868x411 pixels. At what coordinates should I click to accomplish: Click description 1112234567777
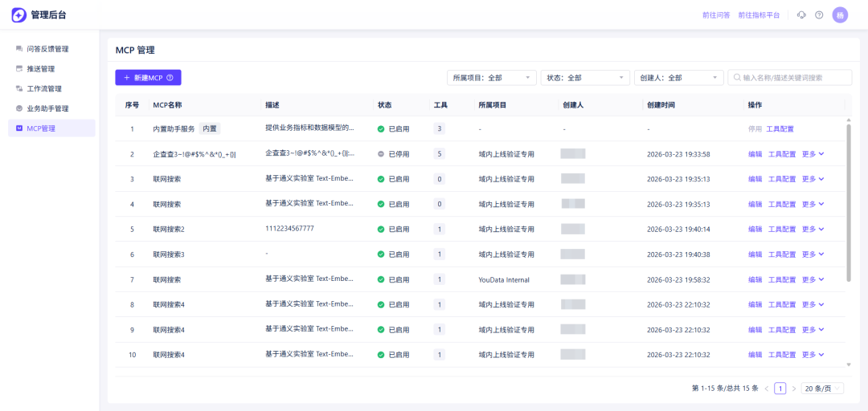pyautogui.click(x=290, y=229)
